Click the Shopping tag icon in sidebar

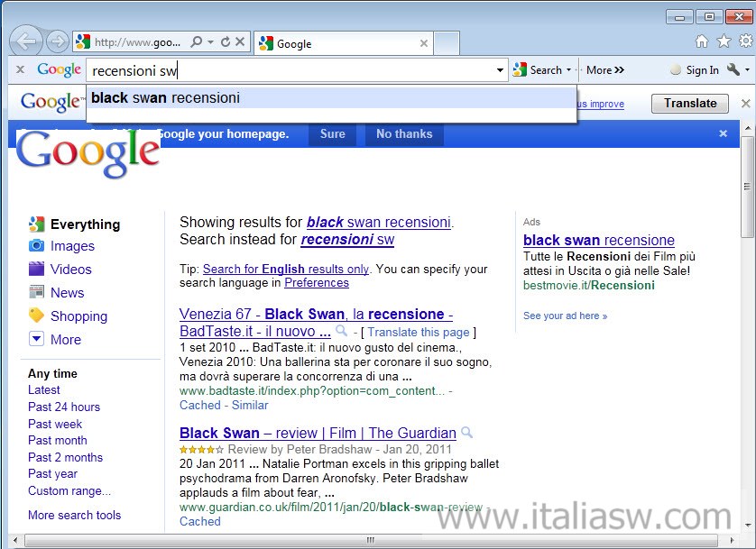tap(36, 316)
